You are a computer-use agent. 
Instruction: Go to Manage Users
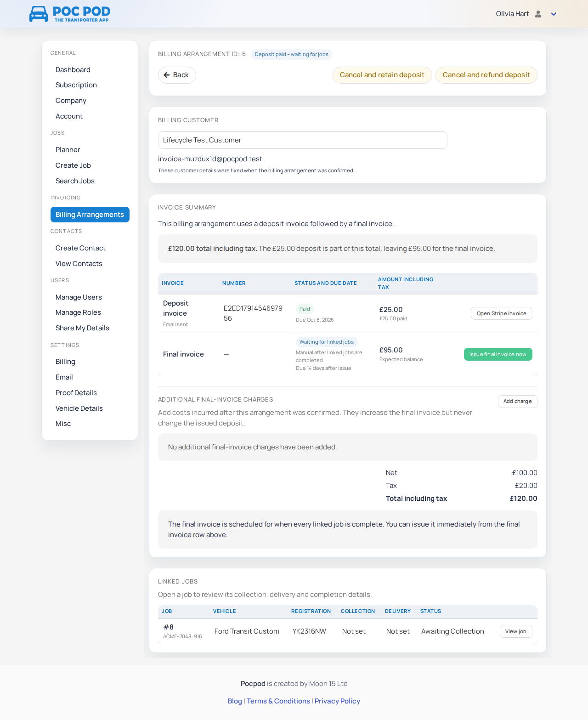click(79, 297)
